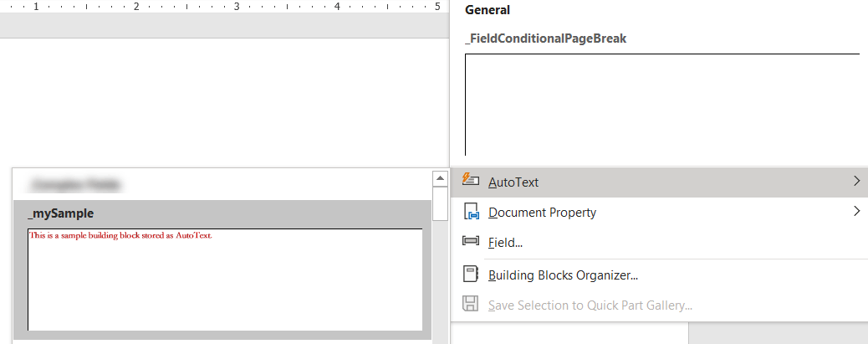This screenshot has width=868, height=344.
Task: Open the AutoText submenu item
Action: click(x=659, y=182)
